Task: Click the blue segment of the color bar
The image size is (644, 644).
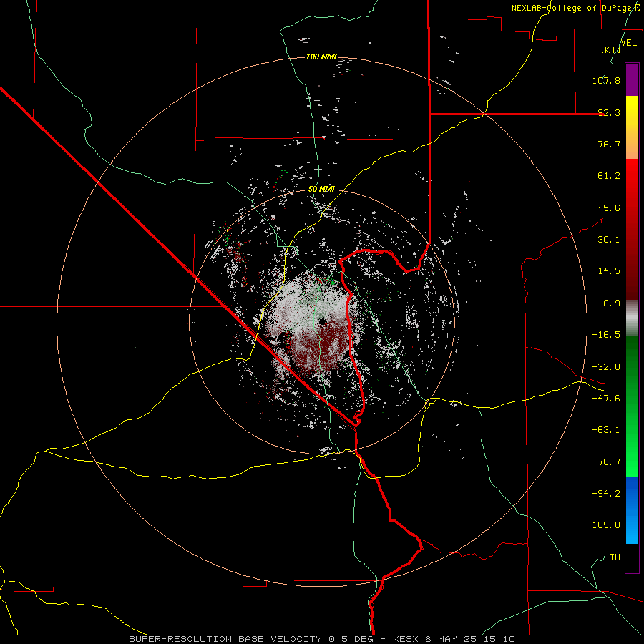Action: (632, 510)
